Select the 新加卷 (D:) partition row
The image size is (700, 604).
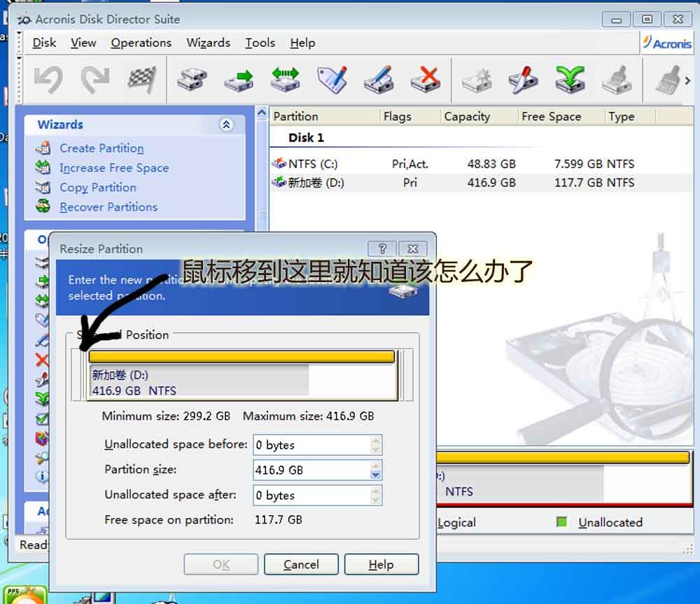482,183
